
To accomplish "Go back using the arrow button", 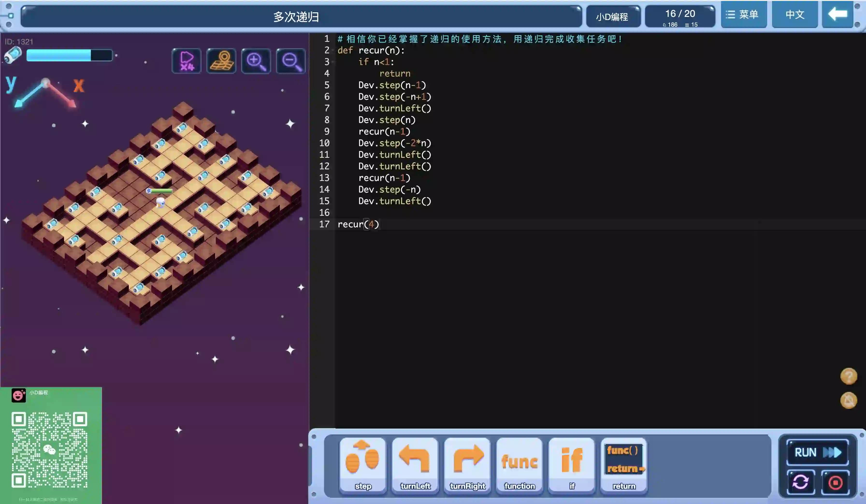I will pos(837,15).
